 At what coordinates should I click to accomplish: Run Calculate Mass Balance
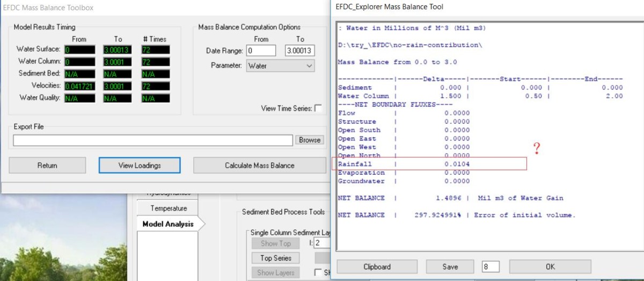[259, 165]
